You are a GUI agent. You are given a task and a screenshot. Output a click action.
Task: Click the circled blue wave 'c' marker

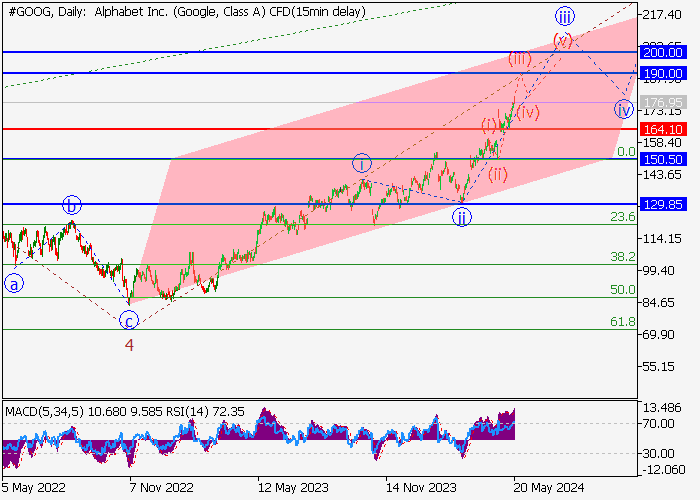(129, 321)
